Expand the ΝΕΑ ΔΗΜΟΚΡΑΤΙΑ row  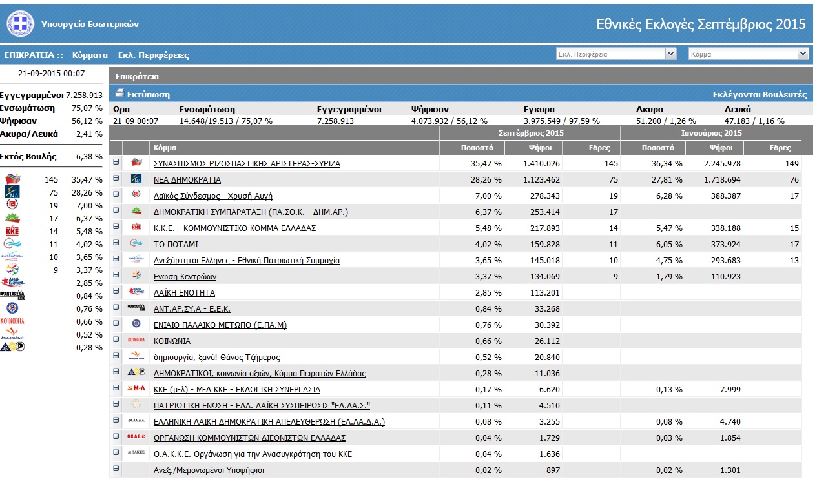116,178
